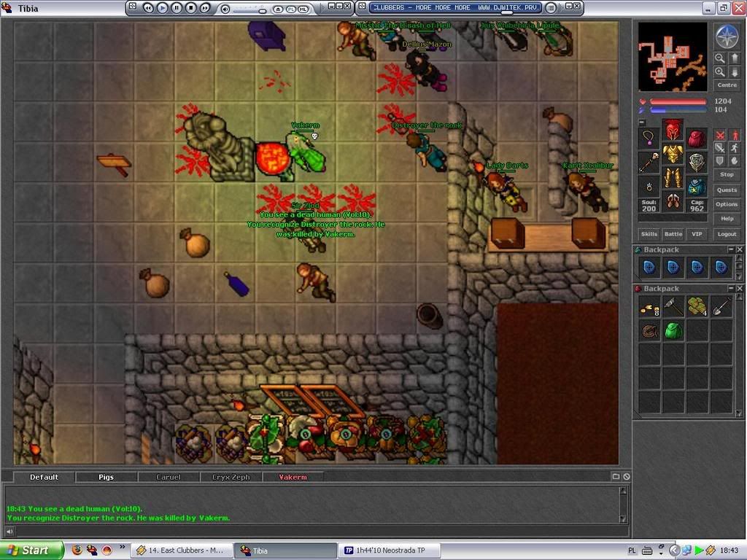The image size is (747, 560).
Task: Toggle stand-while-fighting mode
Action: 735,136
